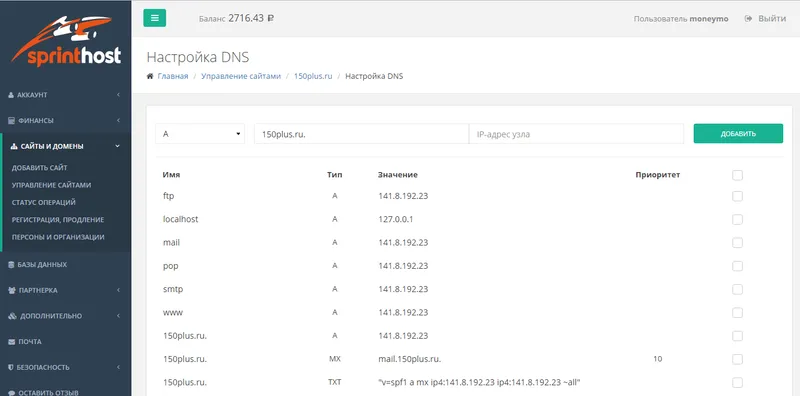This screenshot has height=396, width=800.
Task: Open Добавить сайт in sidebar
Action: point(39,168)
